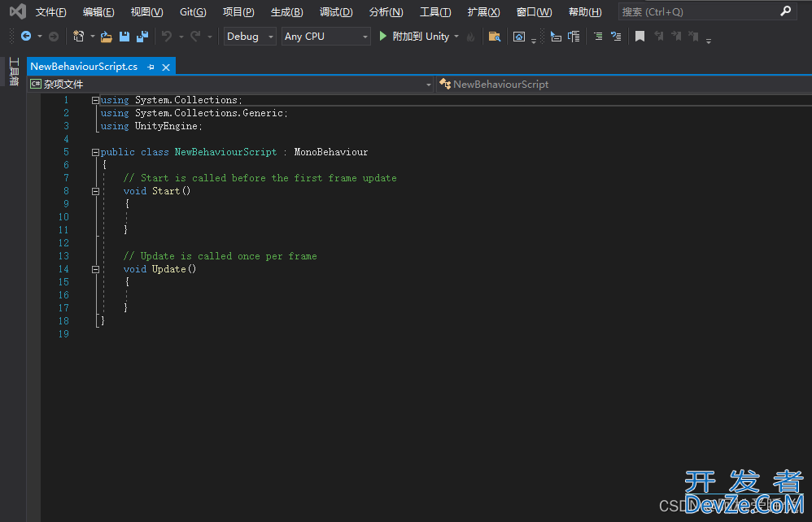Click the search magnifier icon
The image size is (812, 522).
pos(786,11)
